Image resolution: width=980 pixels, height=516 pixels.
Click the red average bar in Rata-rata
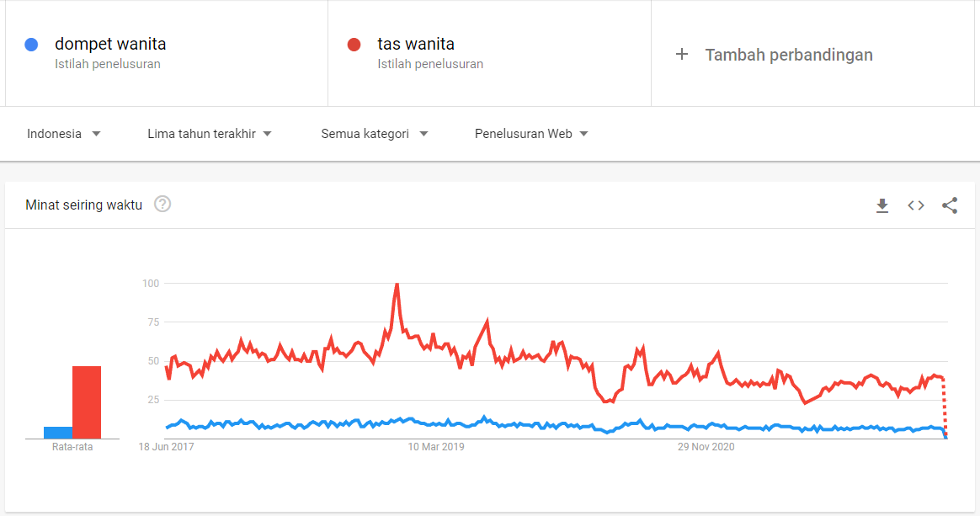click(87, 402)
